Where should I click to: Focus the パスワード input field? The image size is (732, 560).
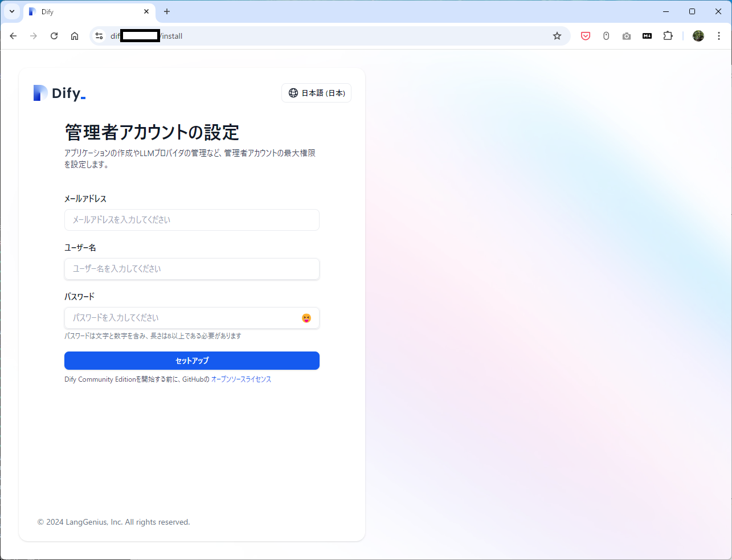pyautogui.click(x=192, y=318)
